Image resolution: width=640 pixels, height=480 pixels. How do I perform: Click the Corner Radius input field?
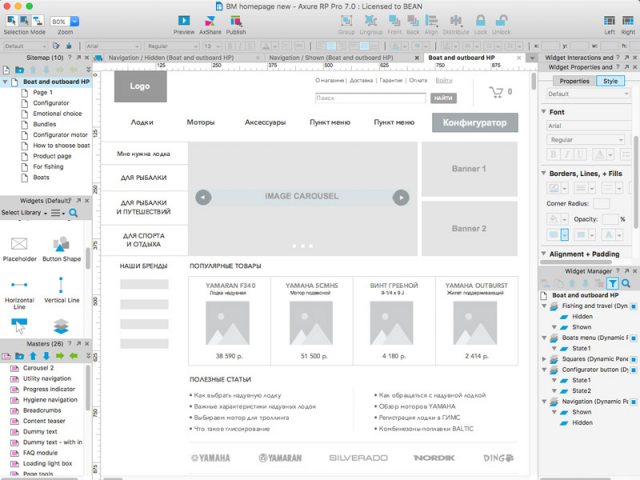(x=601, y=203)
